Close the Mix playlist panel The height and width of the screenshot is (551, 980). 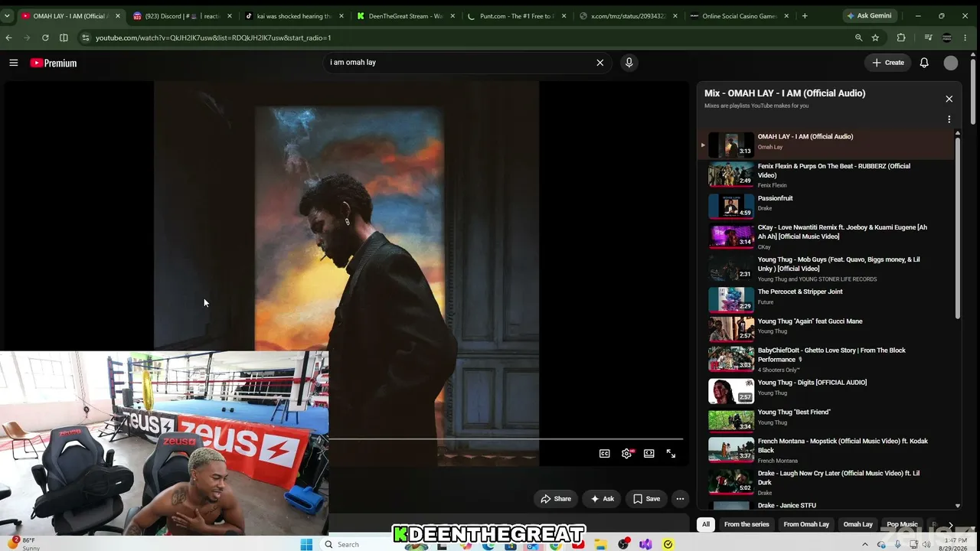click(949, 99)
